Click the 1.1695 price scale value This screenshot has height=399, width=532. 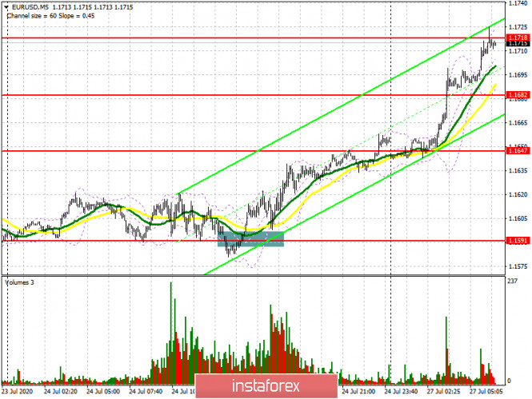point(518,75)
